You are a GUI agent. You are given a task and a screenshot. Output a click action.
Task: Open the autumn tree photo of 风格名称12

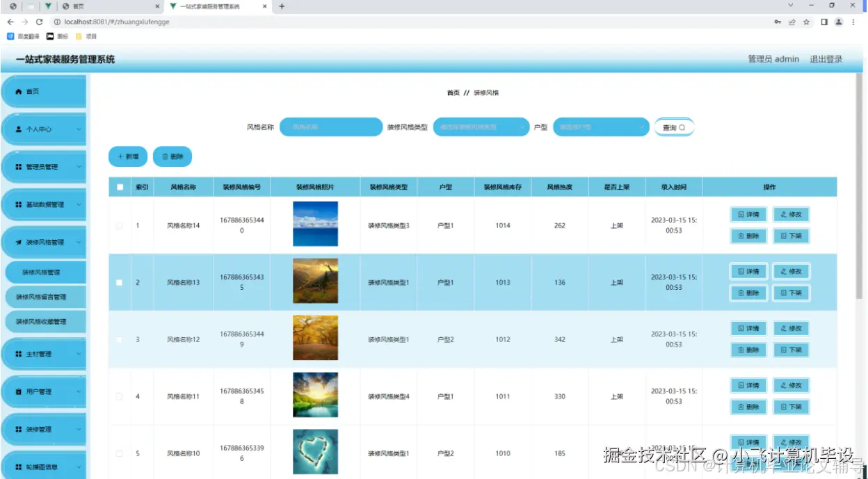point(315,339)
